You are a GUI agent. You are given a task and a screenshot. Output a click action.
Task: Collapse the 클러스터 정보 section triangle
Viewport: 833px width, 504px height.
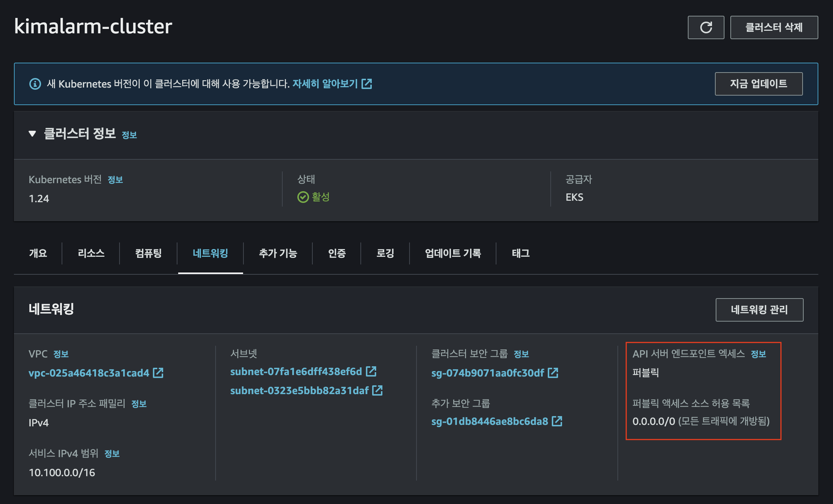pyautogui.click(x=32, y=134)
